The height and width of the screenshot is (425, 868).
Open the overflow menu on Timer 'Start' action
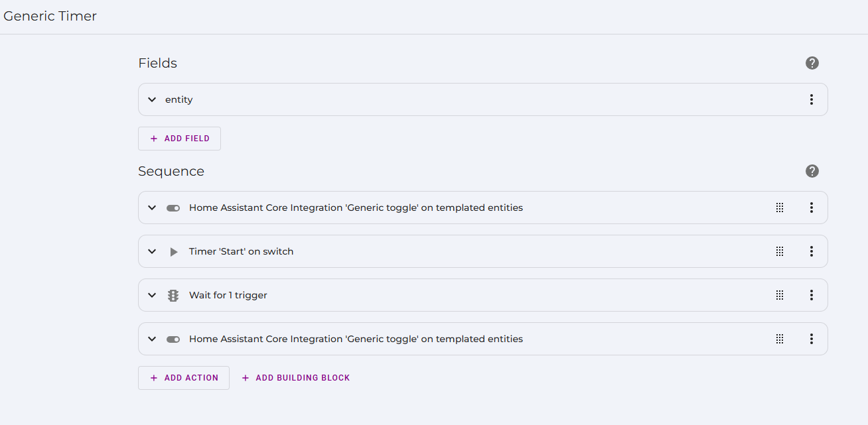(x=811, y=251)
